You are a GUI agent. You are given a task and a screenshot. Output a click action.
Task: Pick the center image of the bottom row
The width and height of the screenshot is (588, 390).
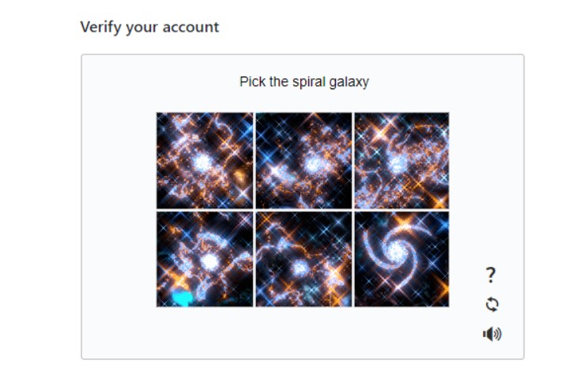click(303, 259)
